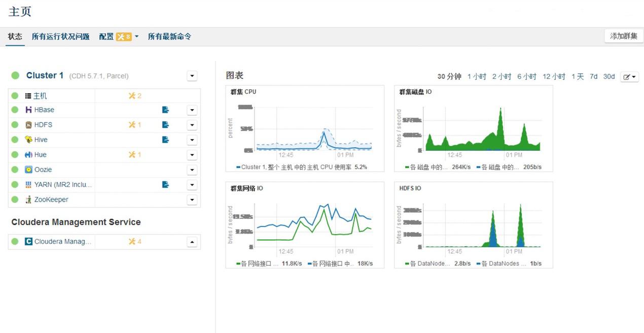Click the HDFS service icon

pyautogui.click(x=28, y=125)
